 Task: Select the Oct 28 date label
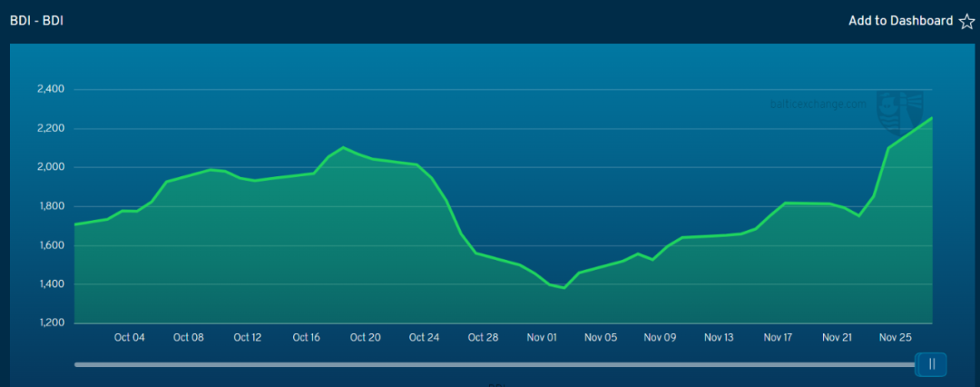click(483, 337)
